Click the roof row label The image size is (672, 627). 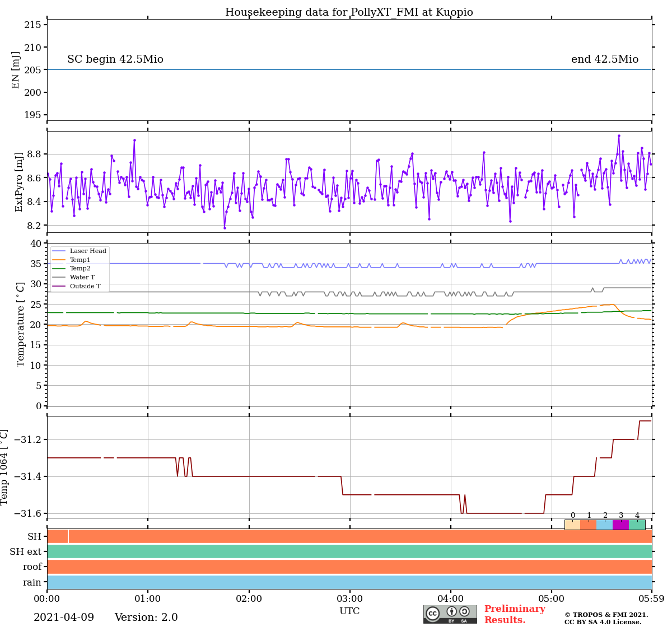32,567
